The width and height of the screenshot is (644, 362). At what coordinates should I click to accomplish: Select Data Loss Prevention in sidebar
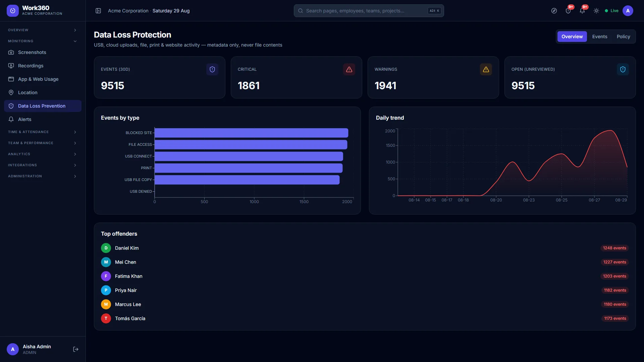(x=43, y=106)
